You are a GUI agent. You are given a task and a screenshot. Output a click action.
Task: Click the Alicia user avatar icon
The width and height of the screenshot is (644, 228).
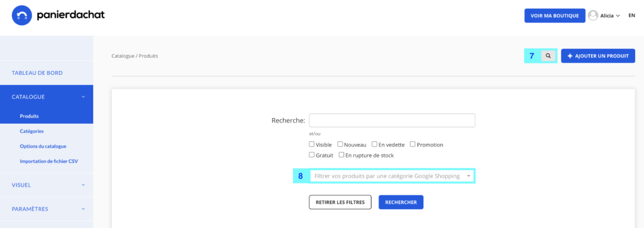(x=592, y=16)
